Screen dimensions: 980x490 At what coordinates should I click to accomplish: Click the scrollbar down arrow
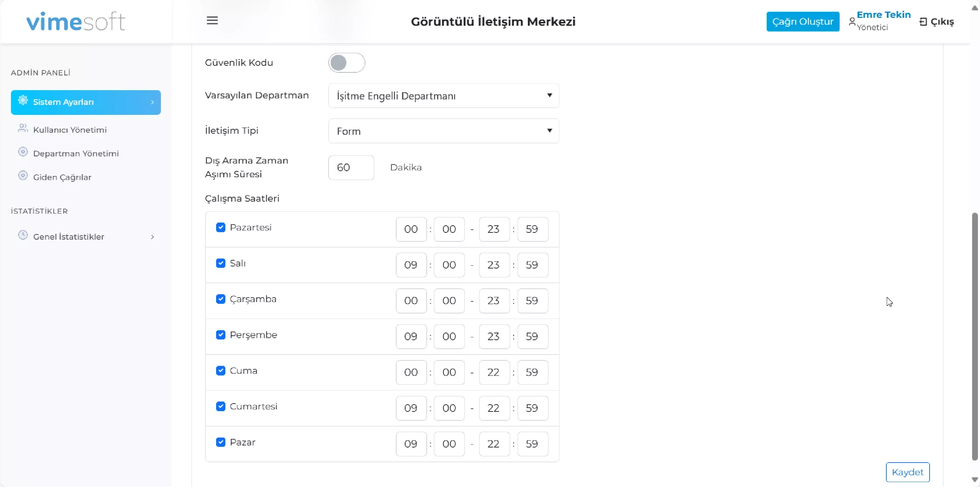[975, 480]
